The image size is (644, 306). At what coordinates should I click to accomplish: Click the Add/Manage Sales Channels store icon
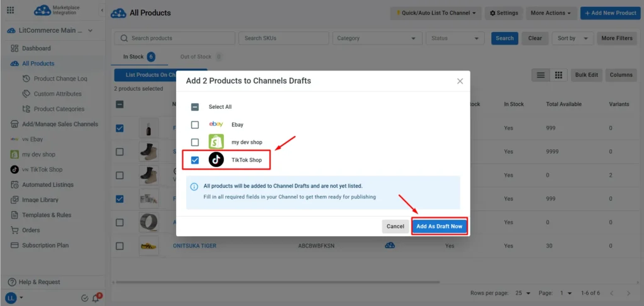15,124
